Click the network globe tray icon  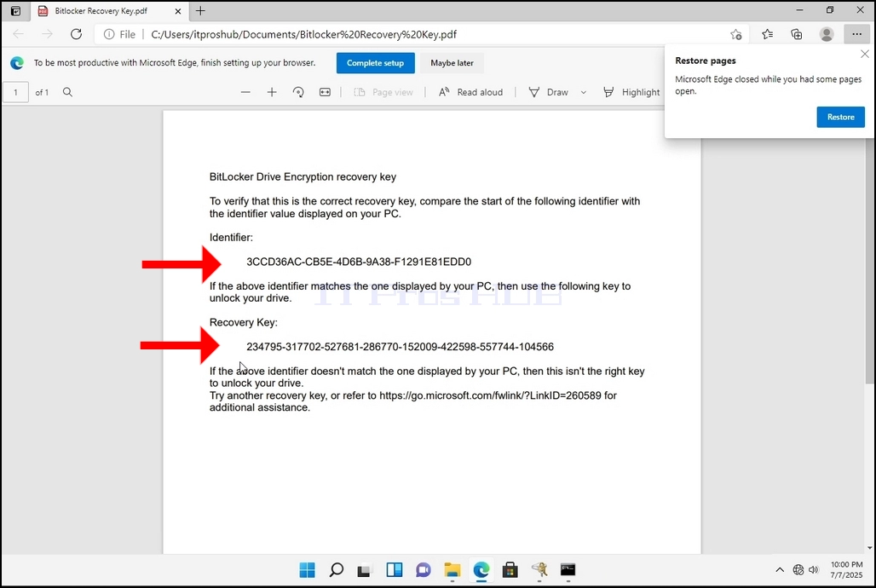click(x=798, y=569)
